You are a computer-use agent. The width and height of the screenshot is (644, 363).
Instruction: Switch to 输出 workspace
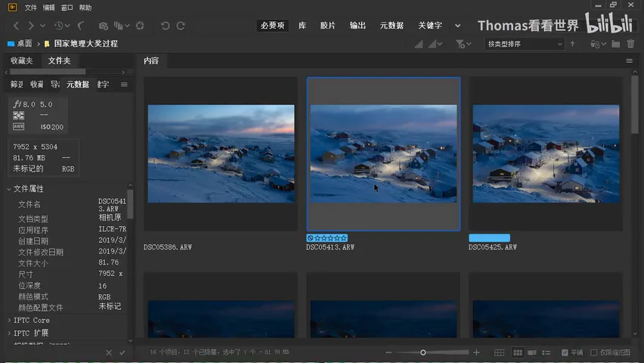[x=358, y=26]
